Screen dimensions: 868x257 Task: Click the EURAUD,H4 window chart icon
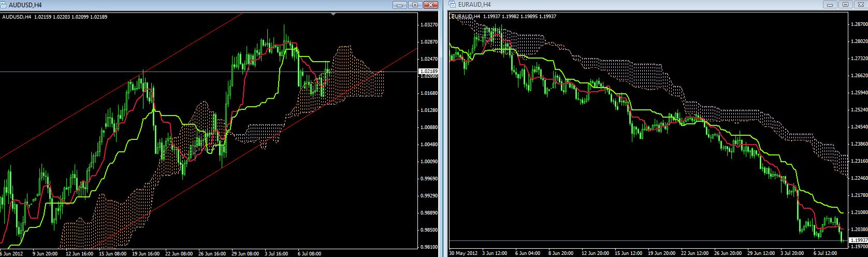click(453, 5)
